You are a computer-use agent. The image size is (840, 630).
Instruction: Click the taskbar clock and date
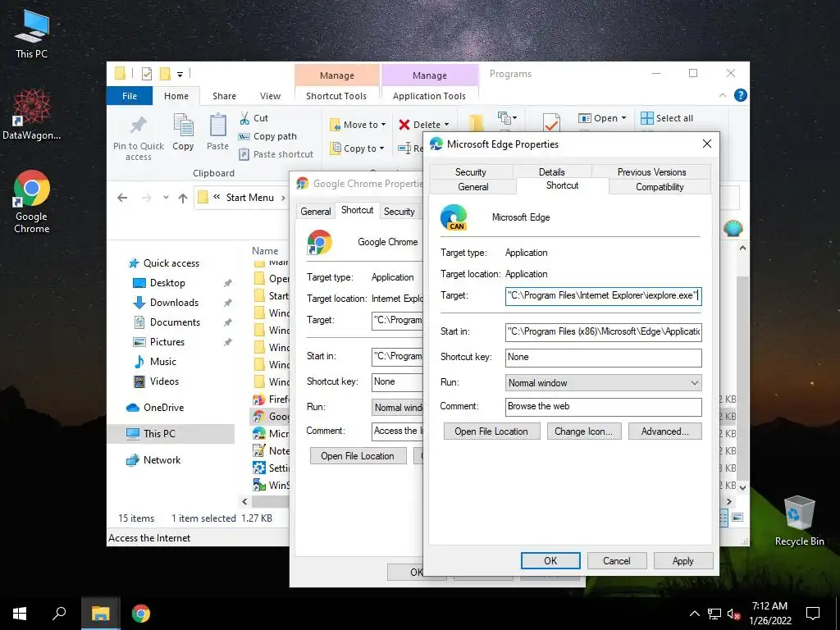tap(769, 614)
